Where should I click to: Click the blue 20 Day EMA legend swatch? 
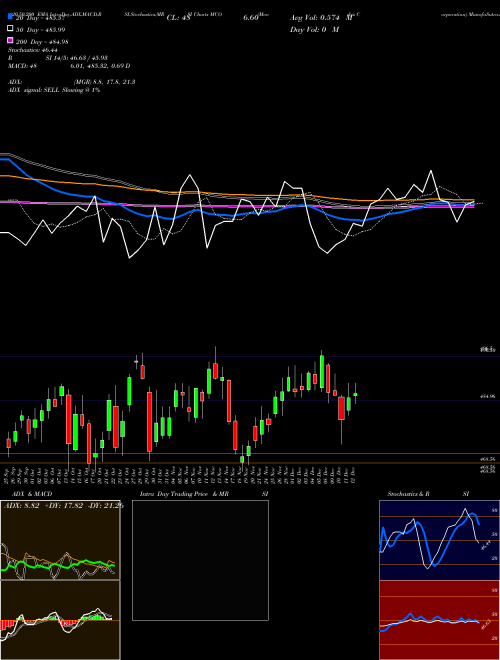pyautogui.click(x=10, y=17)
